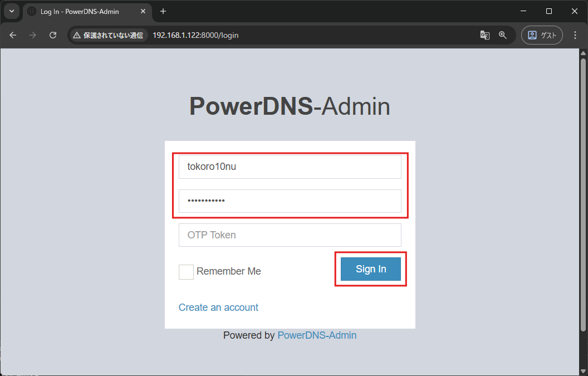588x376 pixels.
Task: Open the Create an account link
Action: (218, 307)
